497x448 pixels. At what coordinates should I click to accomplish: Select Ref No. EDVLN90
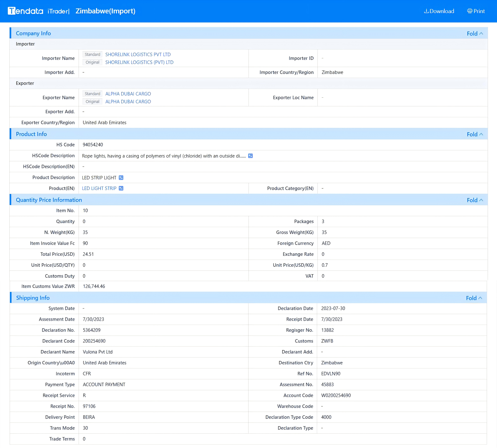331,374
